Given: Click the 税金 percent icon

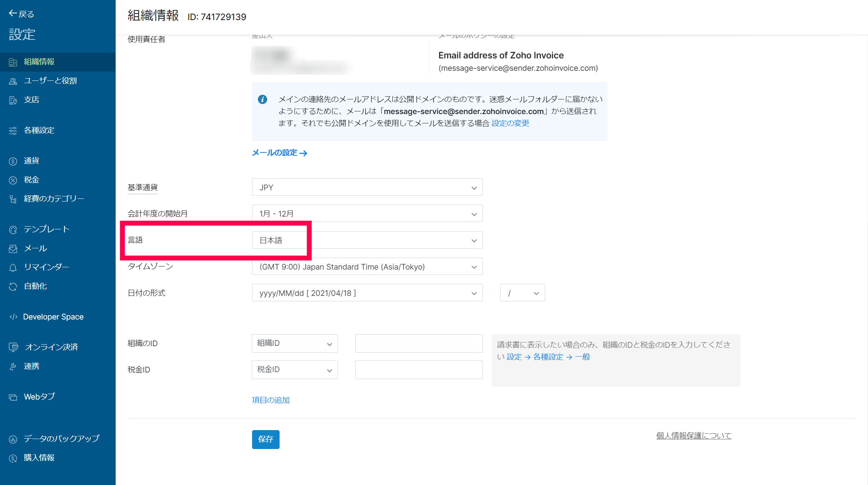Looking at the screenshot, I should [x=13, y=180].
